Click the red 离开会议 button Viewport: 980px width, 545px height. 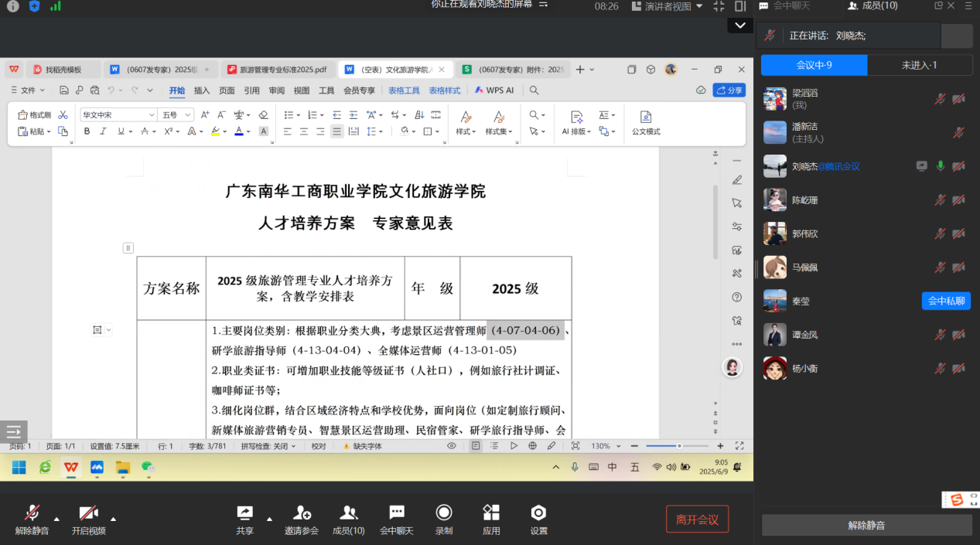tap(697, 519)
